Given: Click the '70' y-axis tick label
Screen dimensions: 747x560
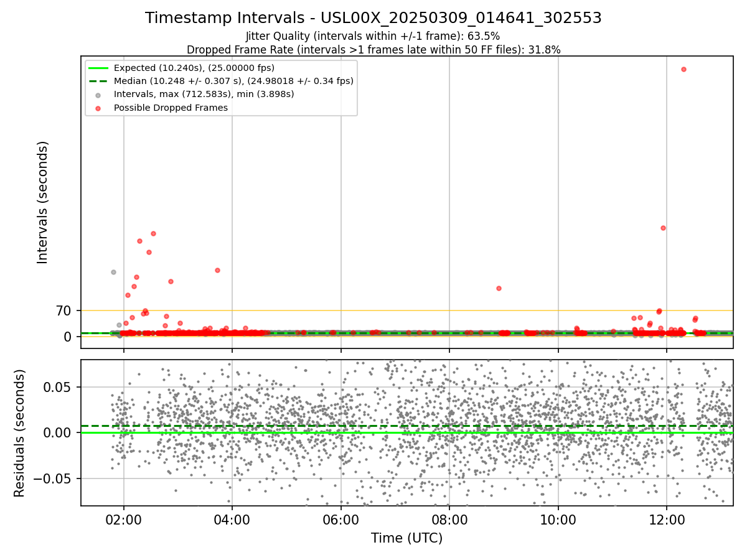Looking at the screenshot, I should [x=65, y=310].
